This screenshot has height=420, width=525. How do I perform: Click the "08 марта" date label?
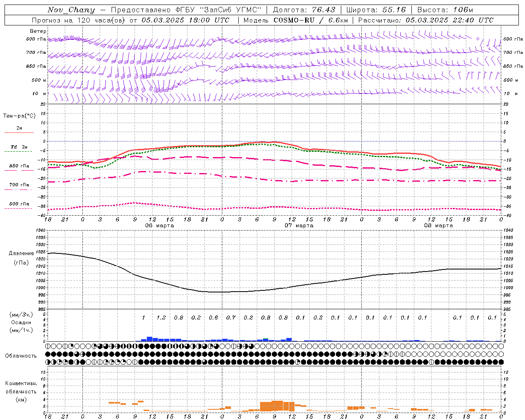pos(438,226)
